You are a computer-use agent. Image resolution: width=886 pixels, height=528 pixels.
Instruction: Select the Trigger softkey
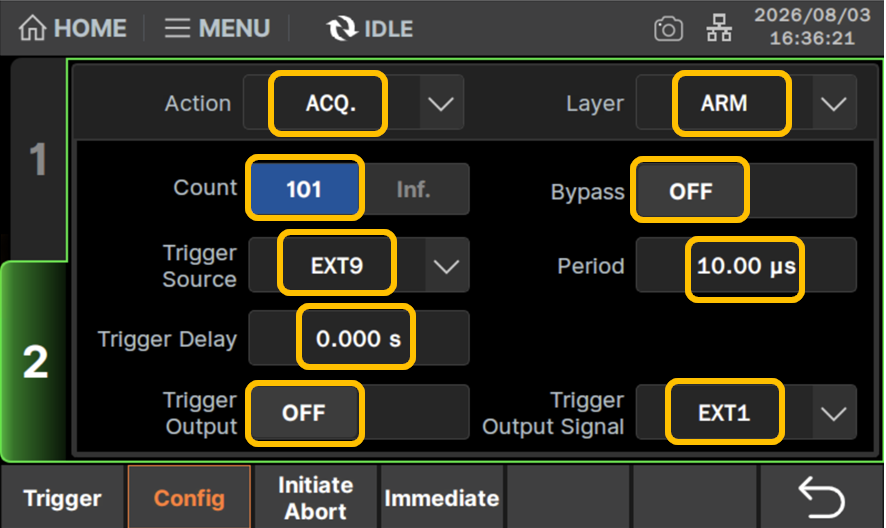point(63,497)
